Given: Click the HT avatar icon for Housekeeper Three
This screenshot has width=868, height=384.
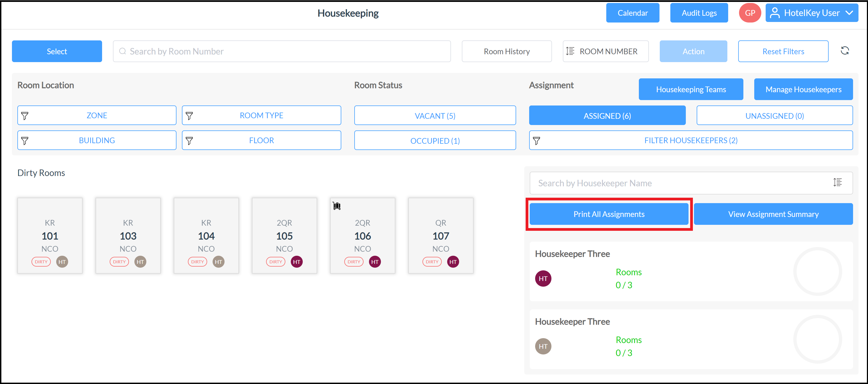Looking at the screenshot, I should point(543,278).
